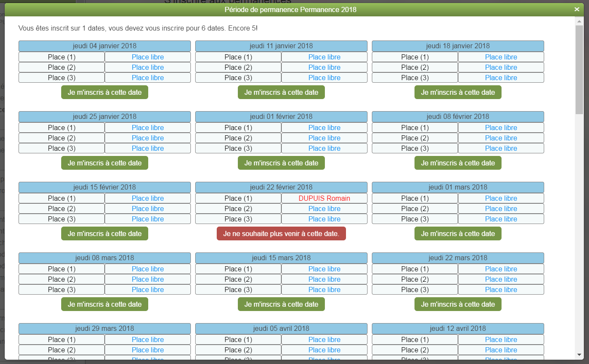Select the jeudi 29 mars 2018 header
Image resolution: width=589 pixels, height=364 pixels.
[x=105, y=329]
